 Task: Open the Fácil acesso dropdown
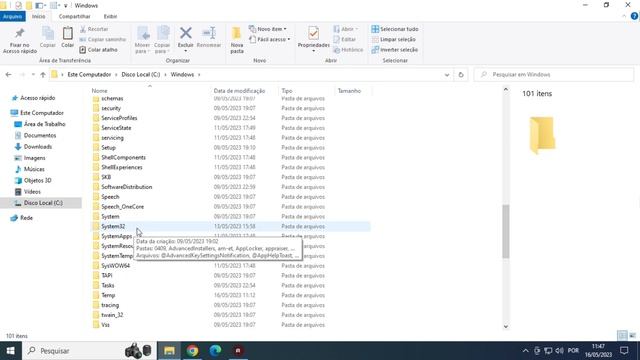pyautogui.click(x=270, y=40)
